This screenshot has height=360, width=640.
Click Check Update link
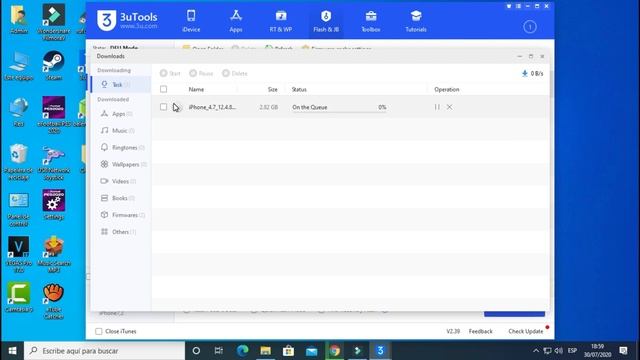pyautogui.click(x=526, y=331)
